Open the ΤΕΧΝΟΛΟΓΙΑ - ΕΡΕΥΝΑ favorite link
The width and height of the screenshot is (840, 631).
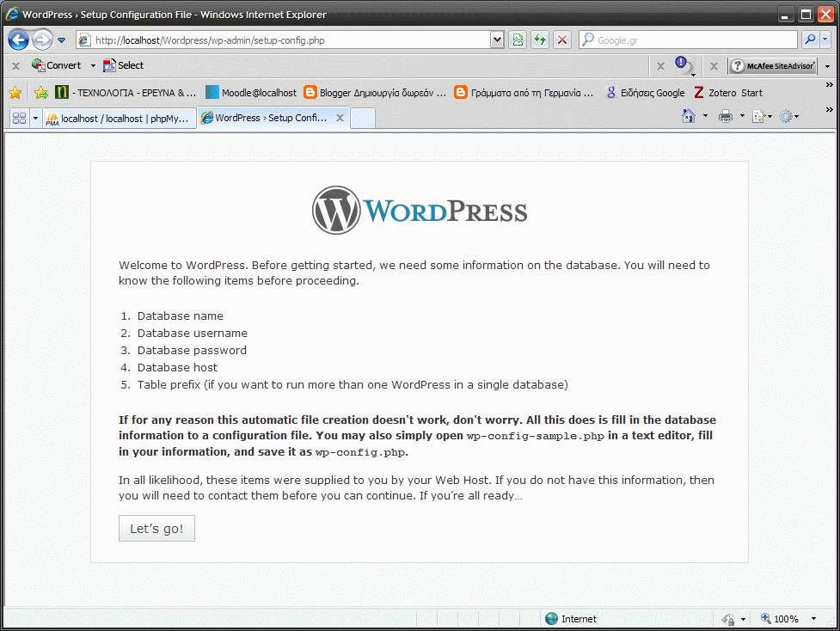126,93
